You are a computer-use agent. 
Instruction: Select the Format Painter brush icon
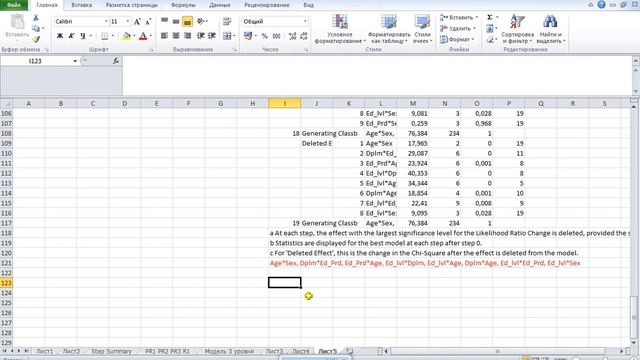(36, 39)
